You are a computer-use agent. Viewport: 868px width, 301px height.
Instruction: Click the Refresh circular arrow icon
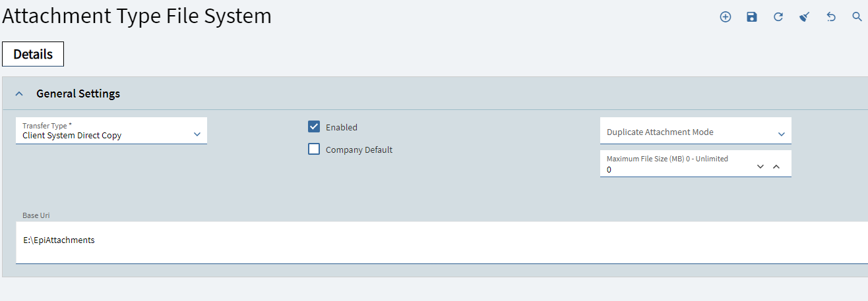(778, 17)
